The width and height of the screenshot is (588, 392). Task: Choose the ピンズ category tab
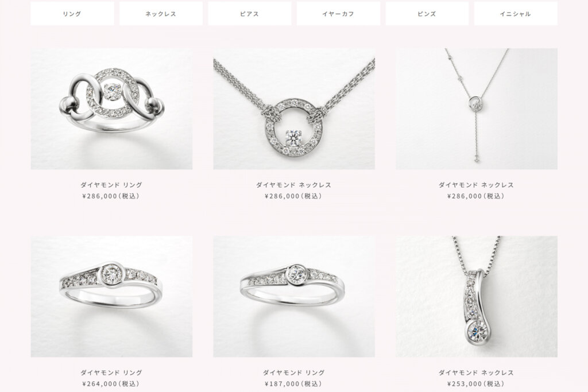coord(427,14)
